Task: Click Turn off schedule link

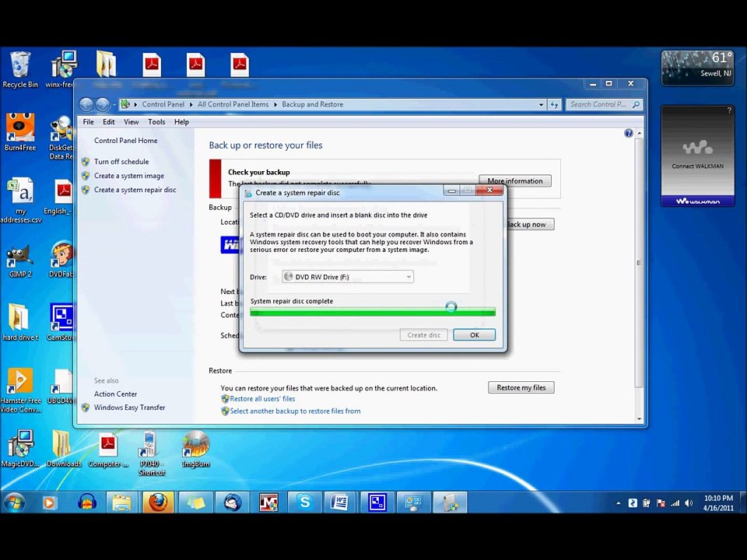Action: tap(121, 162)
